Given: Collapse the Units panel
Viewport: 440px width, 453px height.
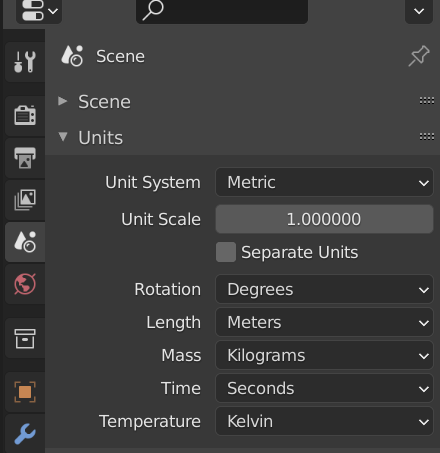Looking at the screenshot, I should [x=63, y=137].
